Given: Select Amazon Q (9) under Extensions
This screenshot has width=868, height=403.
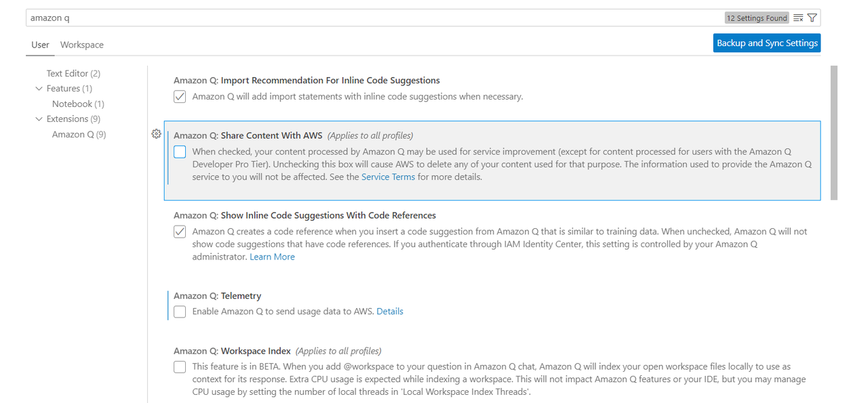Looking at the screenshot, I should tap(79, 134).
